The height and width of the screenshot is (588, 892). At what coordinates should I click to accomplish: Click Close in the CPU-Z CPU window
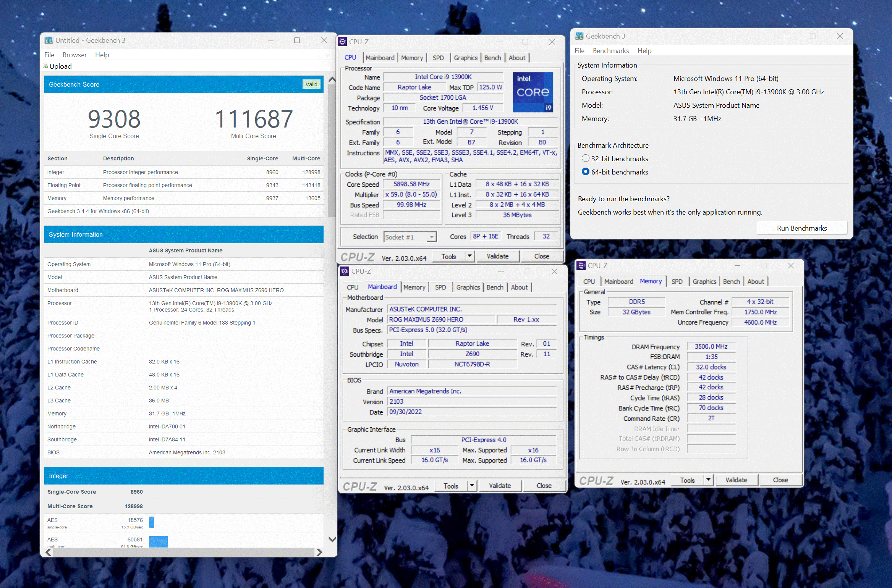[542, 256]
